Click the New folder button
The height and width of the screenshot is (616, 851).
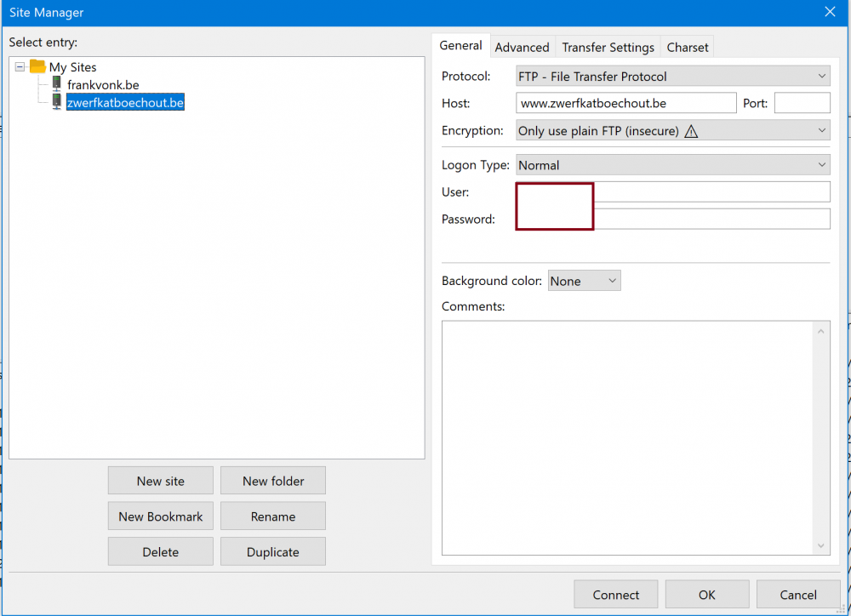(273, 481)
